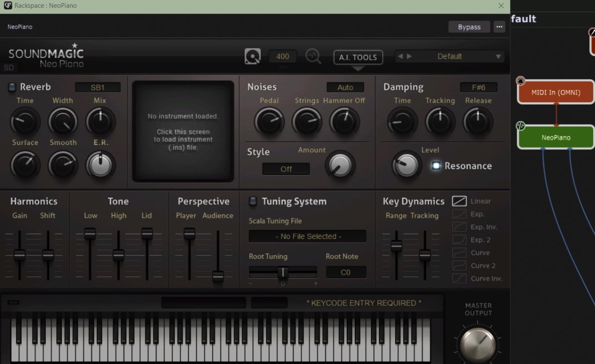Enable the Tuning System switch
Image resolution: width=595 pixels, height=364 pixels.
click(x=253, y=201)
